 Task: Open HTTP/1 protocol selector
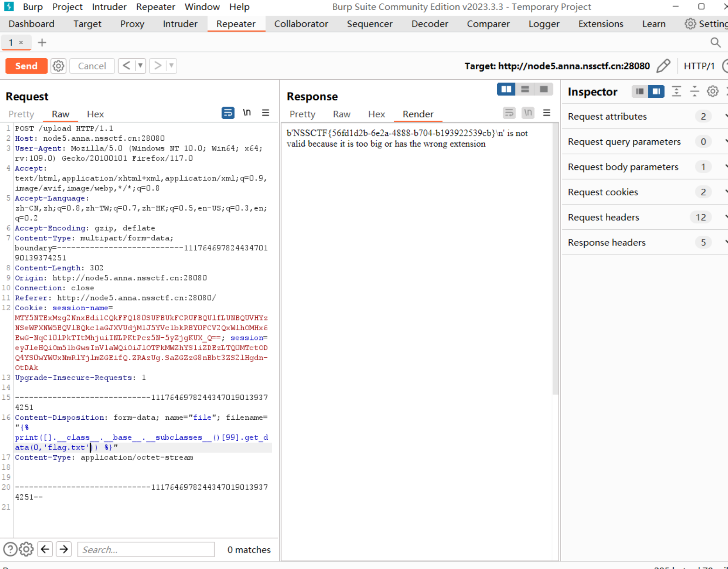(699, 66)
